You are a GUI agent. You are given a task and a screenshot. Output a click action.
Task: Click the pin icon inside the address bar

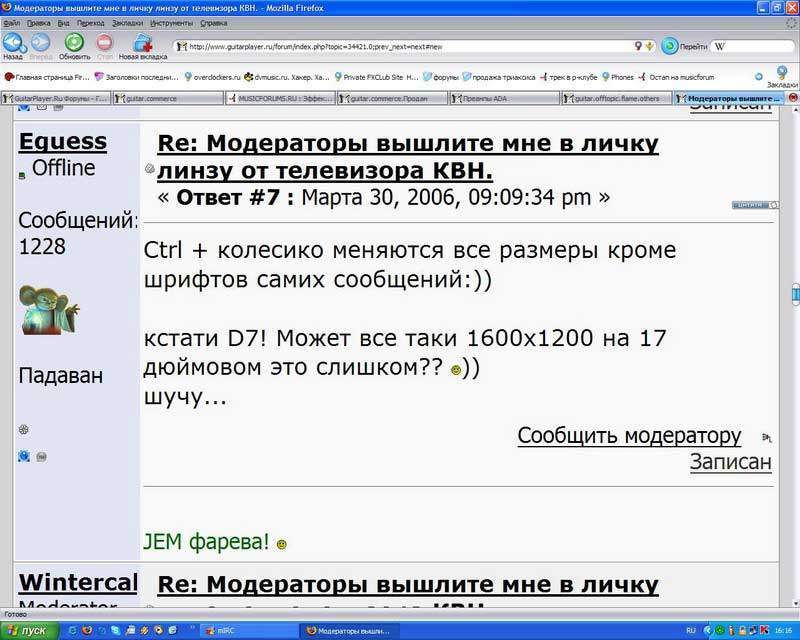click(x=638, y=46)
